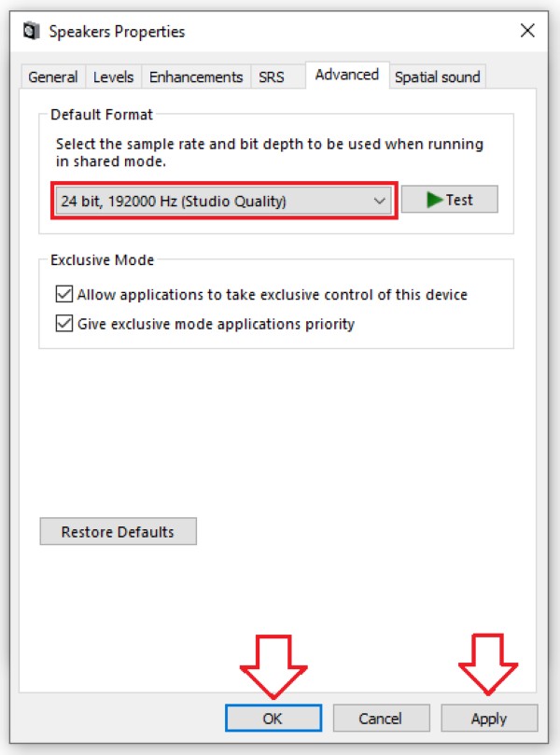Click the green play triangle on Test
560x755 pixels.
point(434,200)
